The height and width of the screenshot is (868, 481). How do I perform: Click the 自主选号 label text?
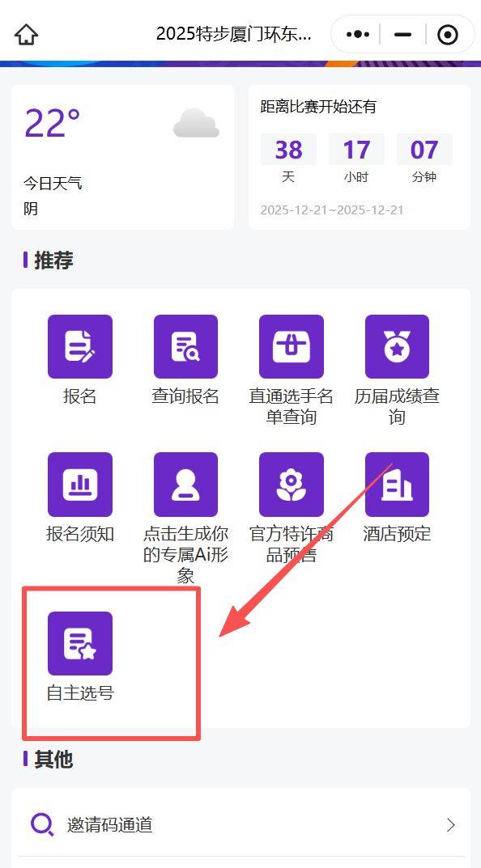click(x=80, y=692)
